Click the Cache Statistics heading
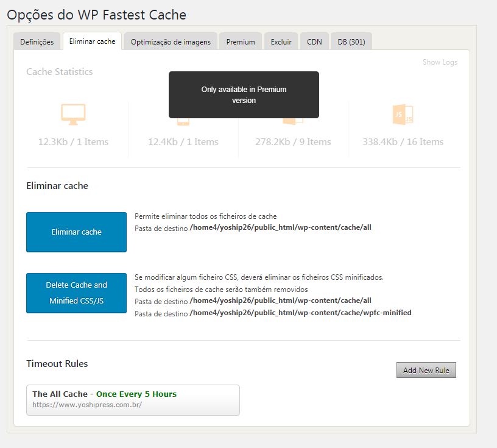This screenshot has height=448, width=497. coord(60,72)
